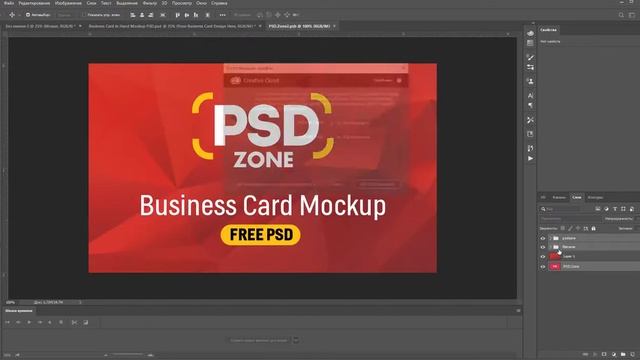Click the create new group folder icon

click(623, 354)
